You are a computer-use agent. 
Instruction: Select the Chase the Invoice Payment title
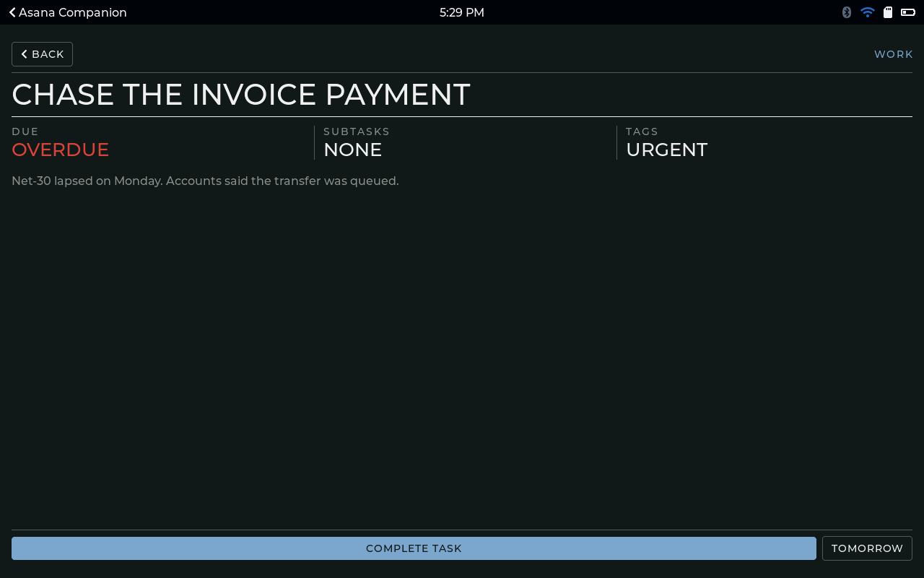241,95
